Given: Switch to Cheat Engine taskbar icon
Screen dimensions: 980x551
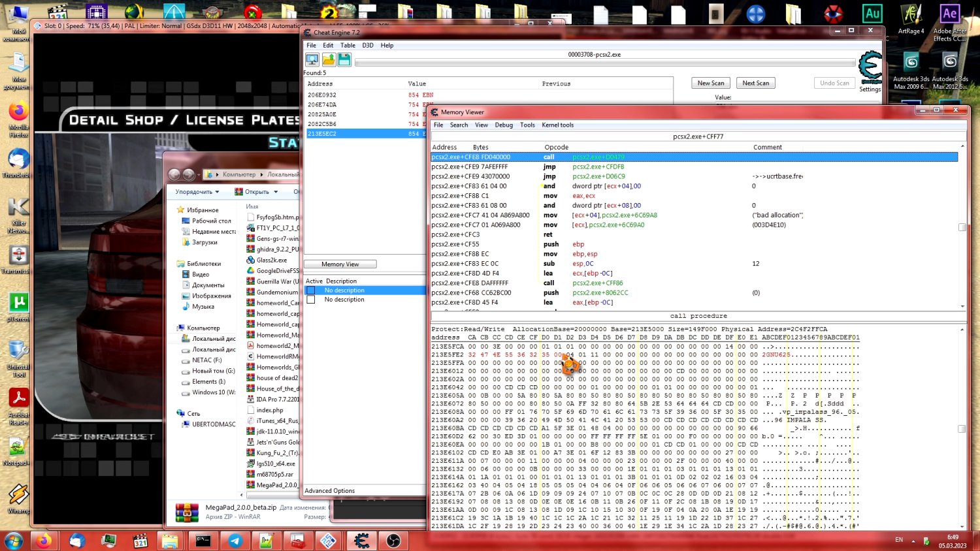Looking at the screenshot, I should point(361,541).
